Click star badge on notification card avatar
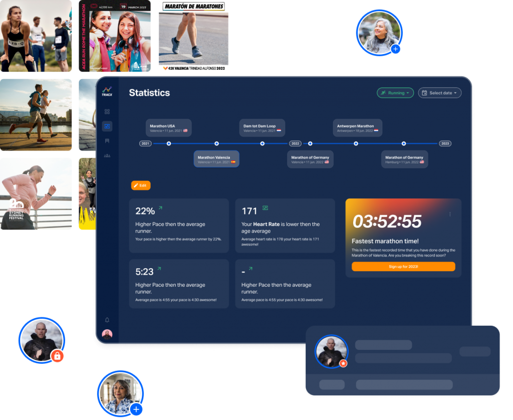513x420 pixels. [x=343, y=363]
